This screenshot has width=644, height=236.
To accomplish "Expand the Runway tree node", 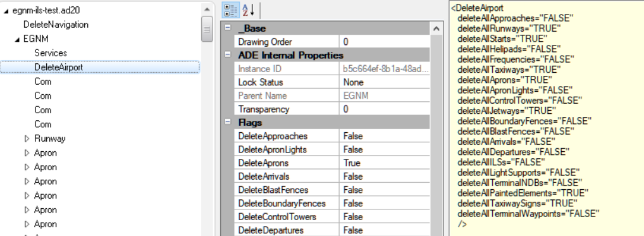I will 27,139.
